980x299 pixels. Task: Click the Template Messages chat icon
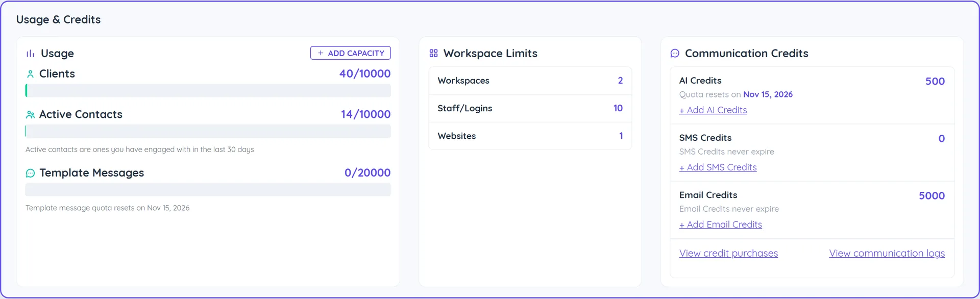point(30,173)
